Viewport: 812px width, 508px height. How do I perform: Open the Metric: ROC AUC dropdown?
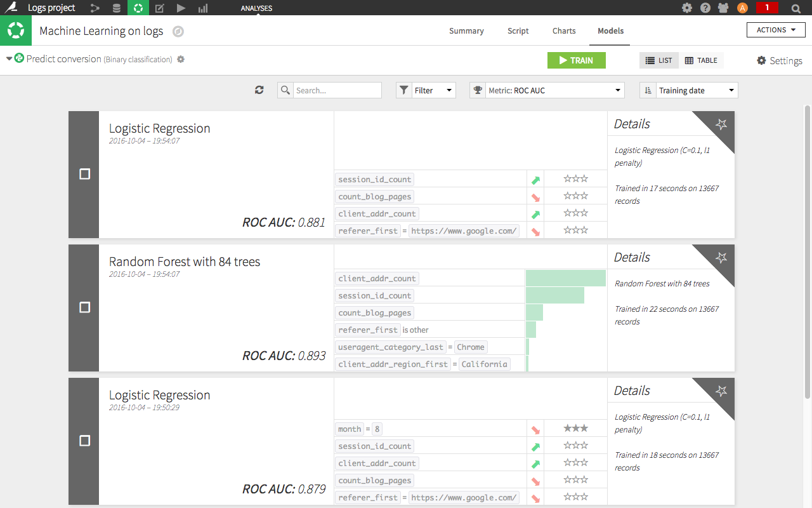[547, 90]
